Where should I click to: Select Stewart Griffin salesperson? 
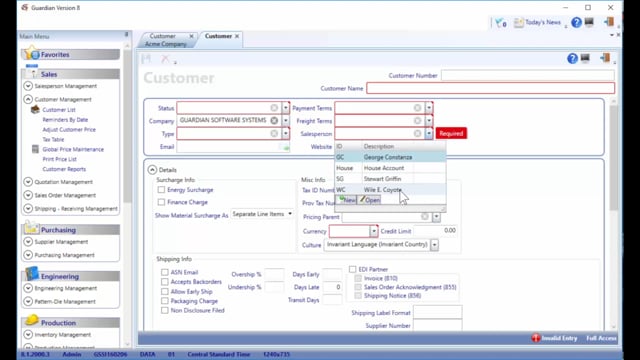390,179
